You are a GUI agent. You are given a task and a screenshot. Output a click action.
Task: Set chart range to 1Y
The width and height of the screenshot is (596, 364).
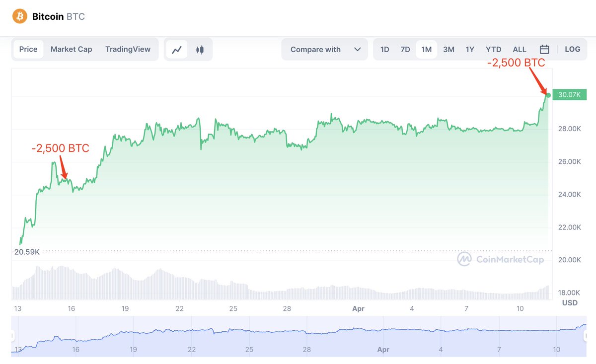point(470,49)
